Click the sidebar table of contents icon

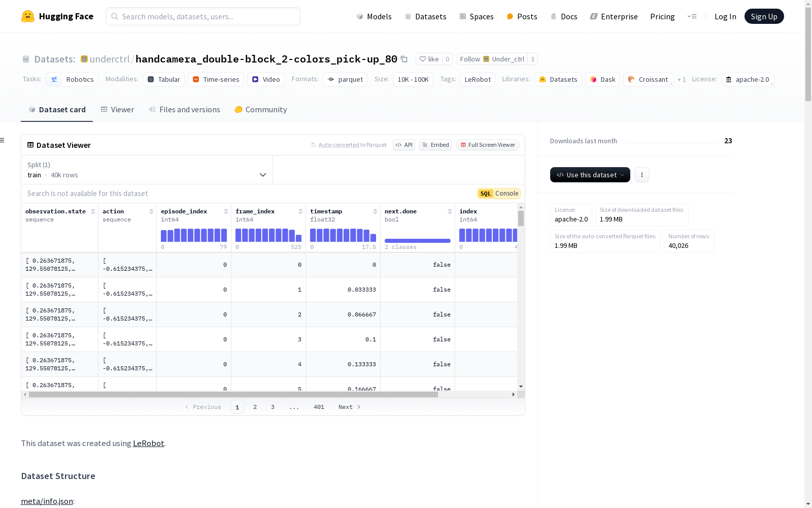tap(3, 140)
